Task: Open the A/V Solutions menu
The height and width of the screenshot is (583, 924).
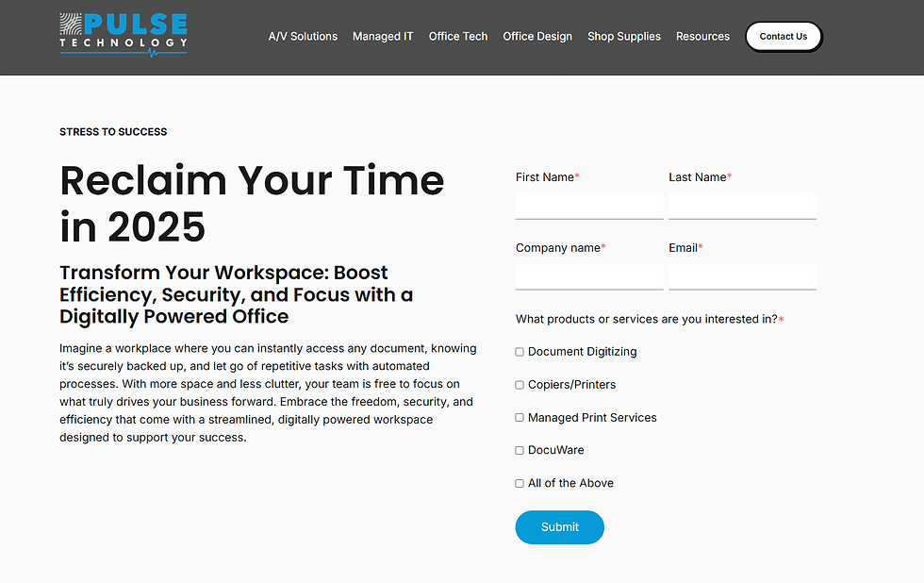Action: click(x=303, y=36)
